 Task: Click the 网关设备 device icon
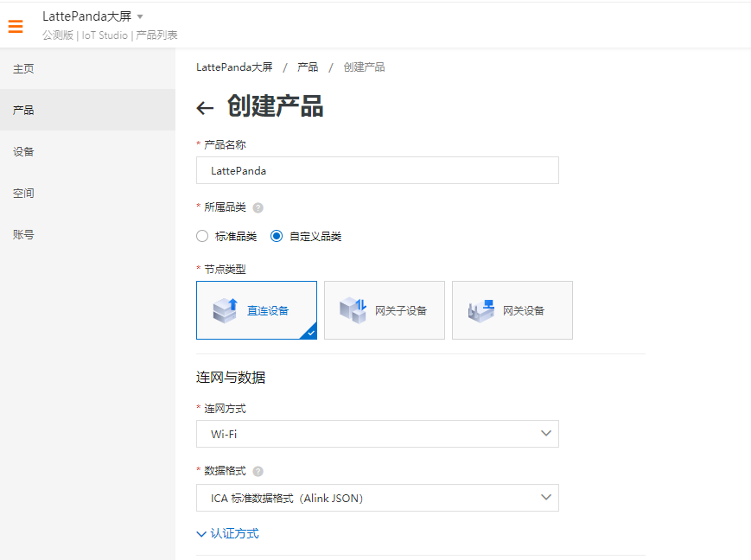tap(481, 311)
